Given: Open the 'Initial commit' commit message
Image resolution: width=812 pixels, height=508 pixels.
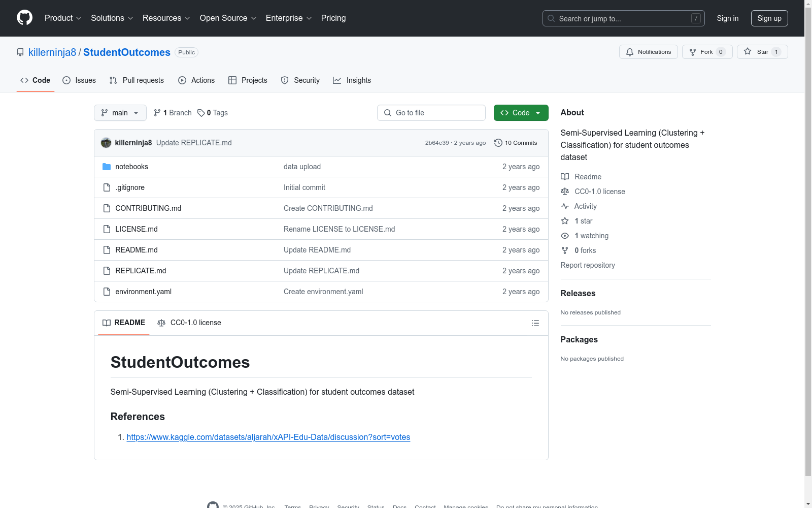Looking at the screenshot, I should coord(304,187).
